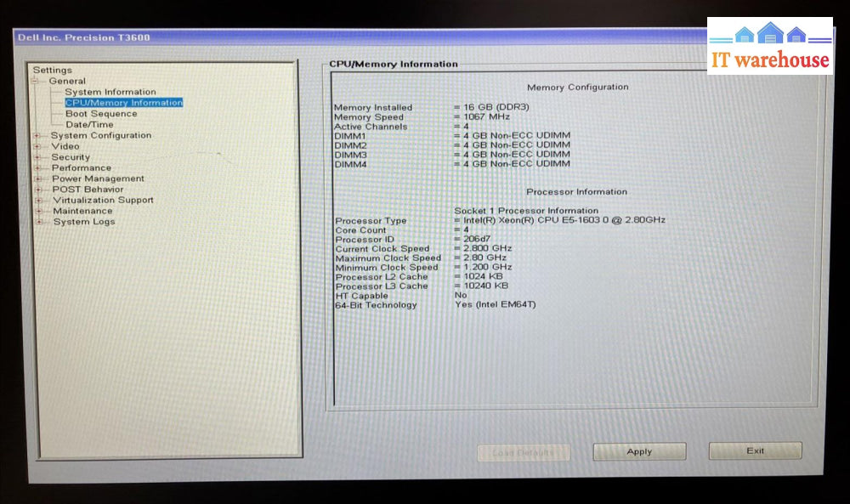Screen dimensions: 850x504
Task: Expand the Maintenance node
Action: click(x=38, y=211)
